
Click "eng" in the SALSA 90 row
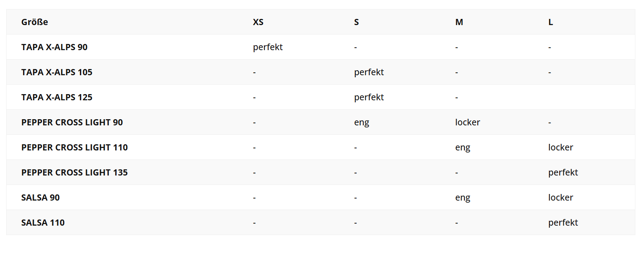(463, 198)
